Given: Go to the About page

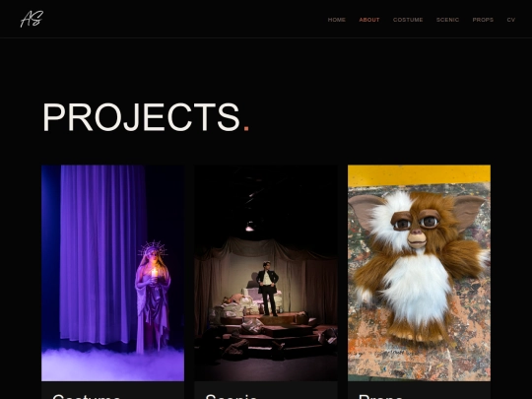Looking at the screenshot, I should pos(369,20).
